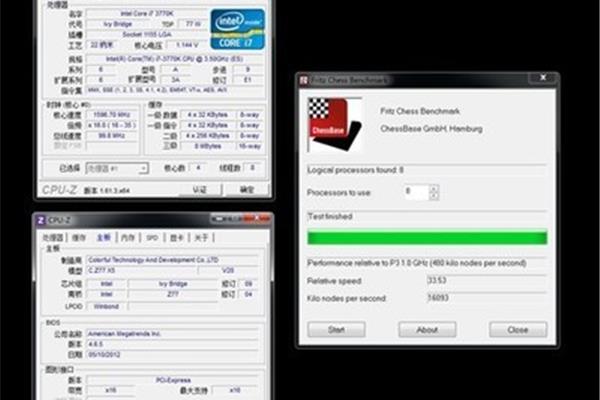Click 'ChessBase GmbH, Hamburg' text

(431, 129)
